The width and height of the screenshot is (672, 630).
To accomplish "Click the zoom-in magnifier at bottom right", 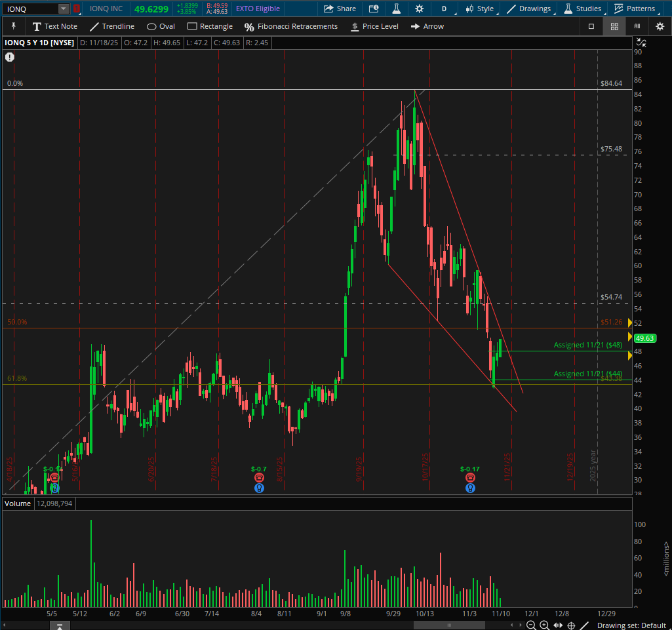I will (545, 625).
